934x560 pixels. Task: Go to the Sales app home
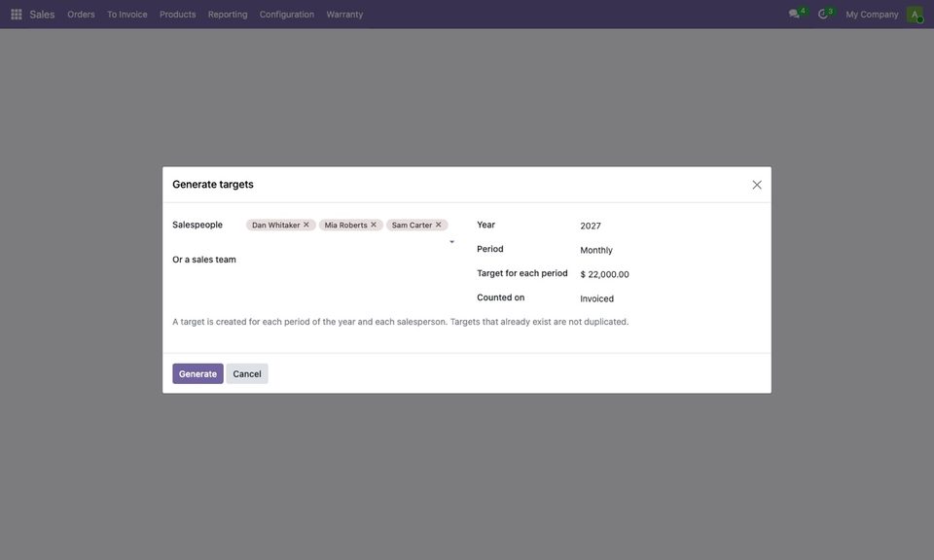coord(42,15)
